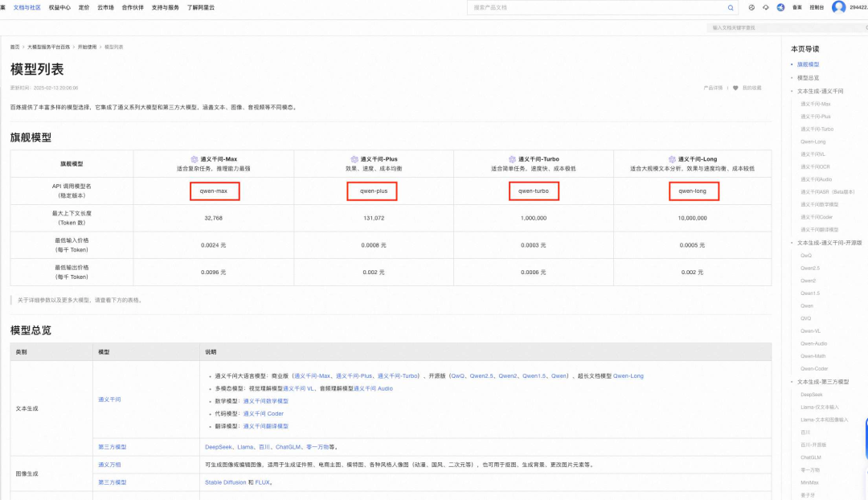Click the 0.0024 元 input price cell

[214, 245]
